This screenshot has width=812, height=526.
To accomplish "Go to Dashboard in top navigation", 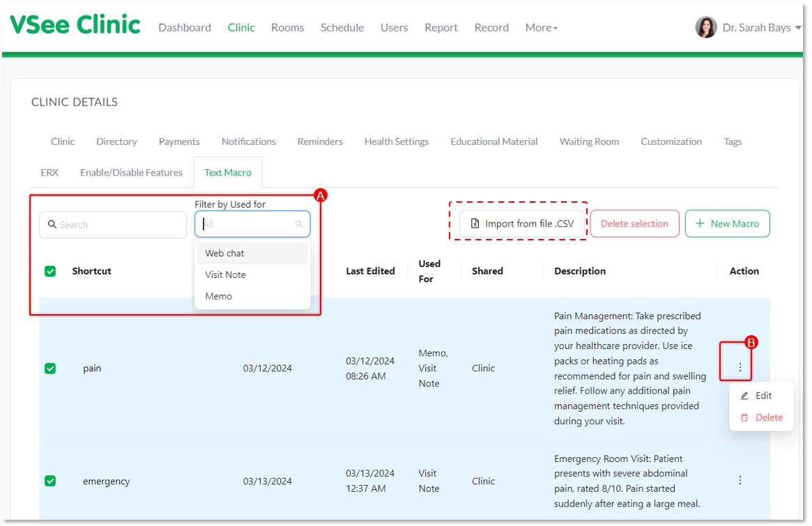I will pyautogui.click(x=185, y=27).
